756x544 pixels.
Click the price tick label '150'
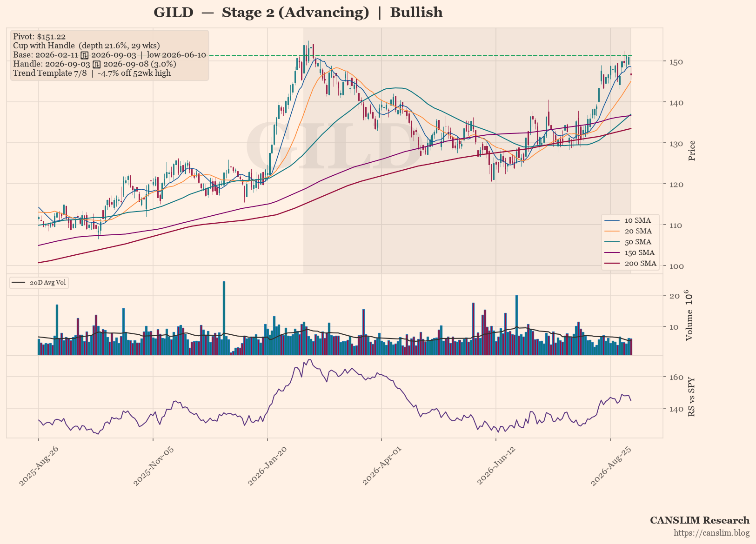676,62
